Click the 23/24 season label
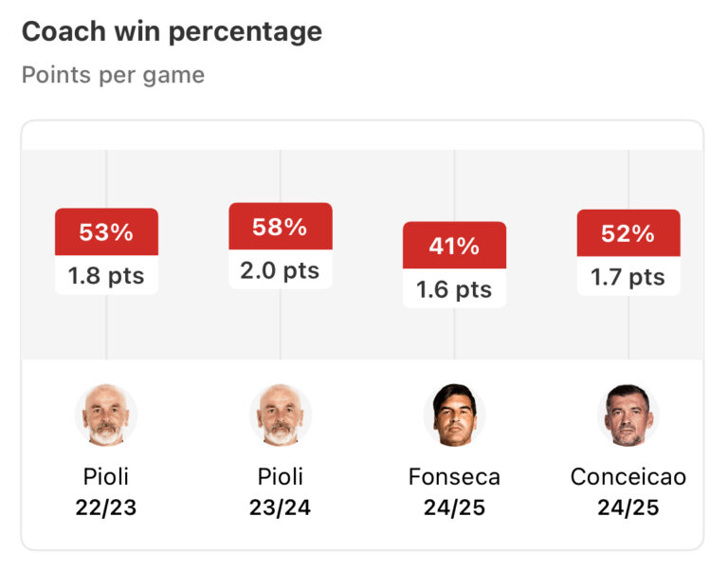The width and height of the screenshot is (728, 572). pyautogui.click(x=281, y=507)
